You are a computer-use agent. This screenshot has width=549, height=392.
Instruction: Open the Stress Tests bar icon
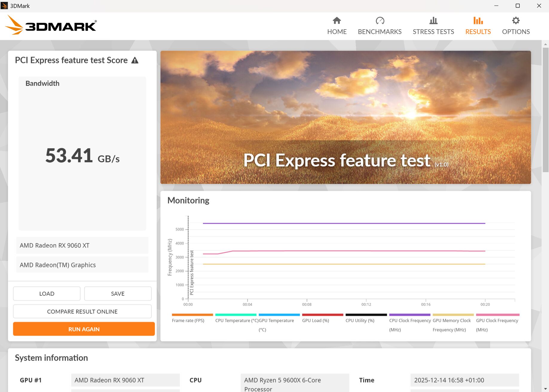(433, 21)
